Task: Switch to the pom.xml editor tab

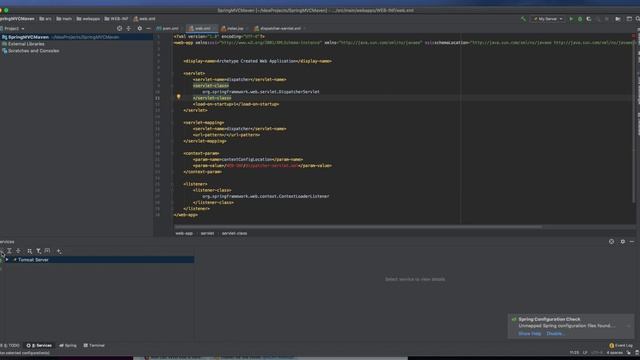Action: click(168, 29)
